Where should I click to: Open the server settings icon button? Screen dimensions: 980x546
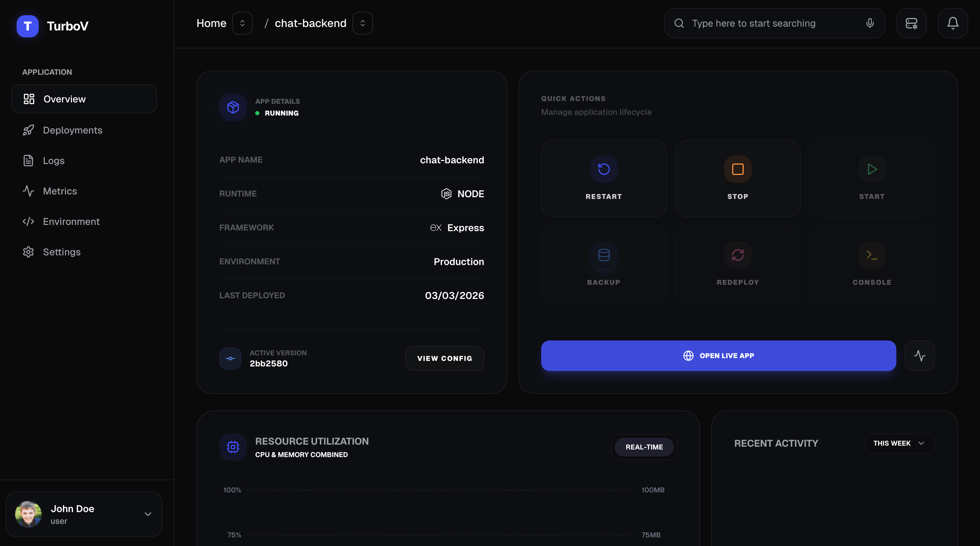(911, 23)
